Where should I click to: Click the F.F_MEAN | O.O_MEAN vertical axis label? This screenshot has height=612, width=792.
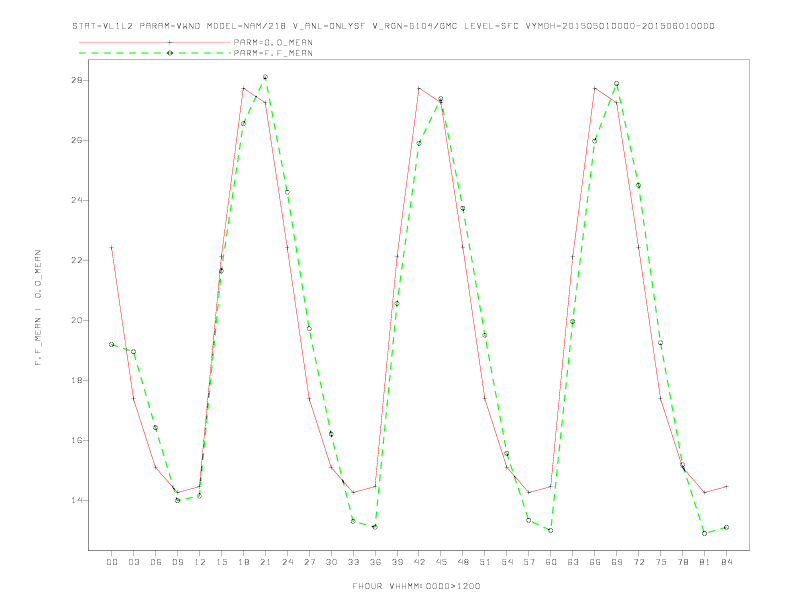click(38, 308)
